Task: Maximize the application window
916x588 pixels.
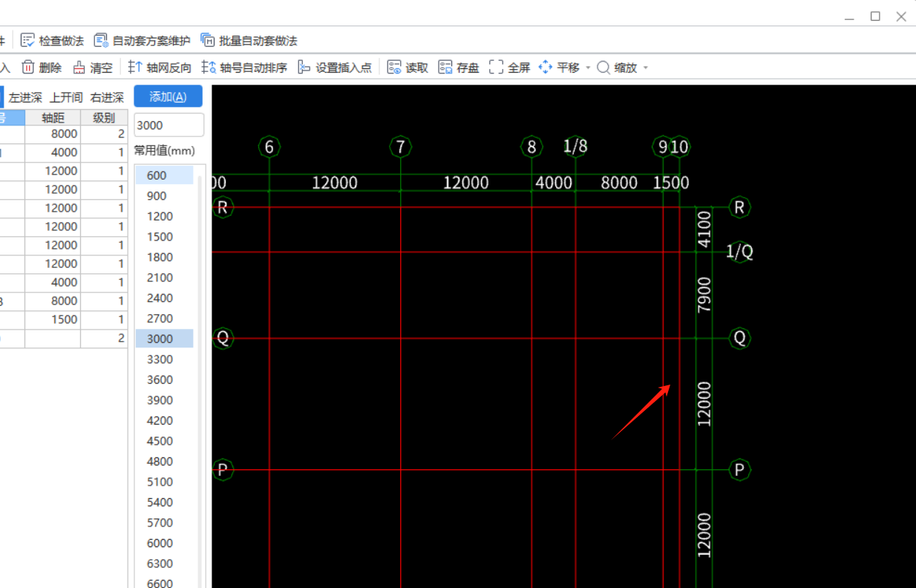Action: [x=875, y=16]
